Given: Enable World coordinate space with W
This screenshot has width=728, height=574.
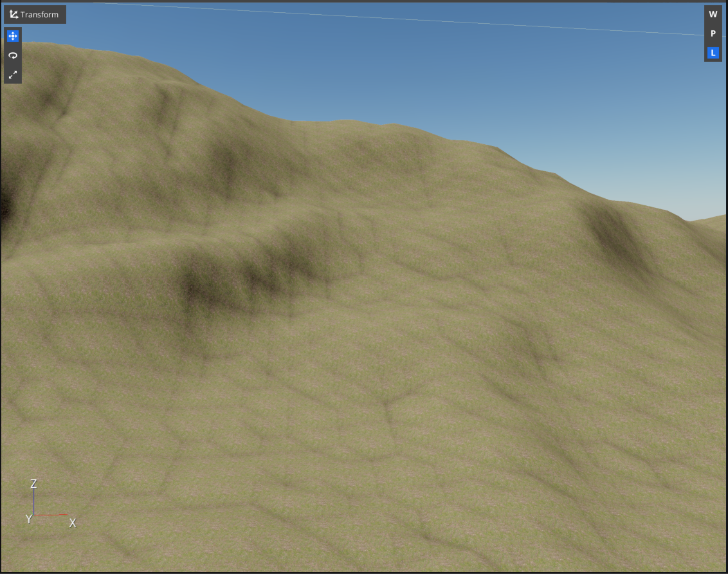Looking at the screenshot, I should point(713,14).
